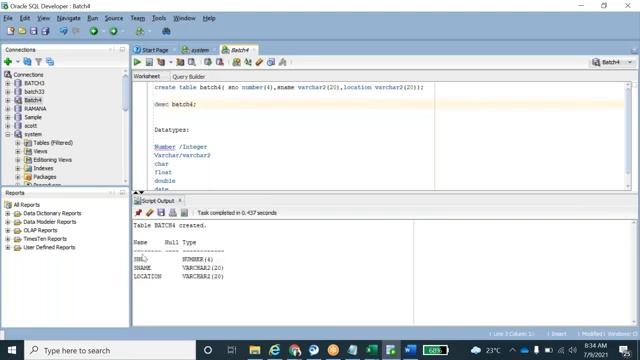Open the dropdown arrow beside New Connection plus
640x360 pixels.
(x=18, y=62)
